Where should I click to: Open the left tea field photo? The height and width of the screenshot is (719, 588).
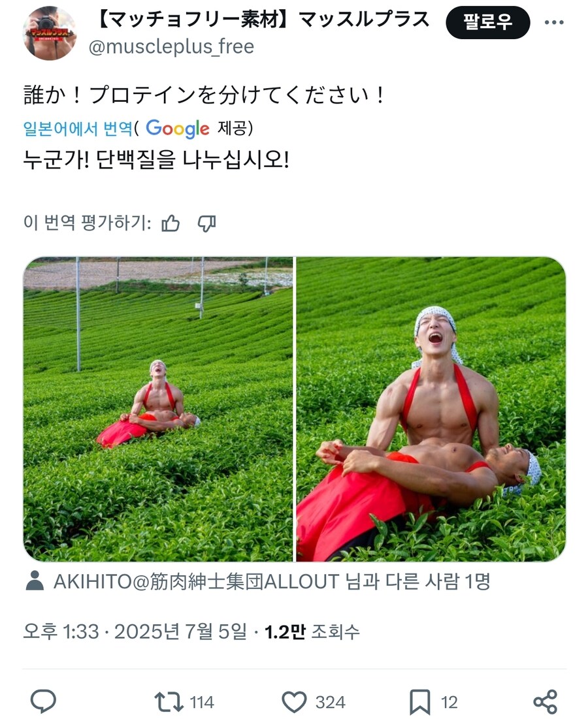[x=158, y=409]
